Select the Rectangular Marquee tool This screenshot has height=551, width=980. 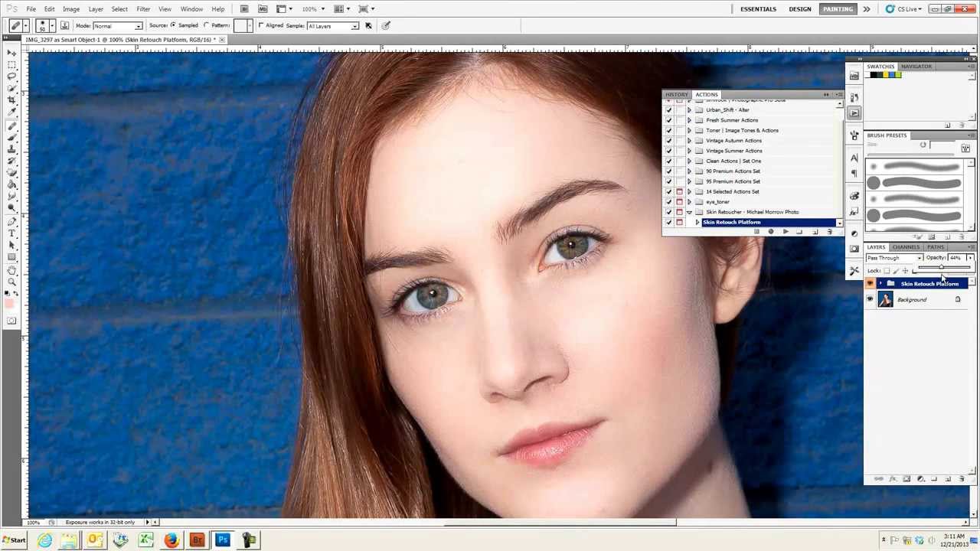(12, 64)
